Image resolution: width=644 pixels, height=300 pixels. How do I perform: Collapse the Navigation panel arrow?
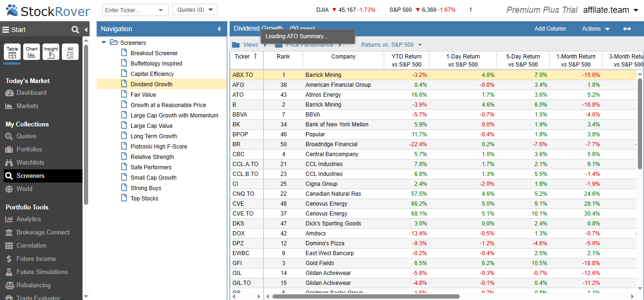click(219, 29)
